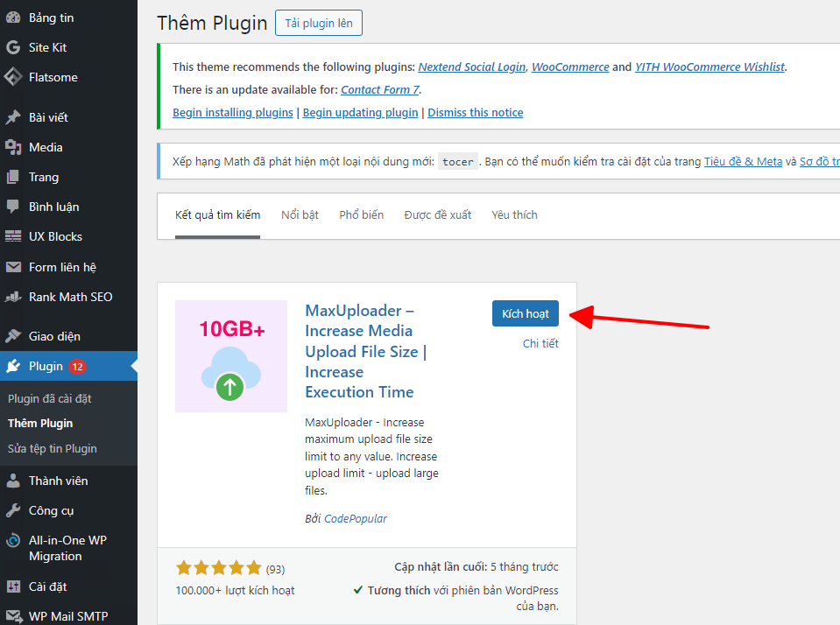Click the "100.000+ lượt kích hoạt" text
The height and width of the screenshot is (625, 840).
235,590
